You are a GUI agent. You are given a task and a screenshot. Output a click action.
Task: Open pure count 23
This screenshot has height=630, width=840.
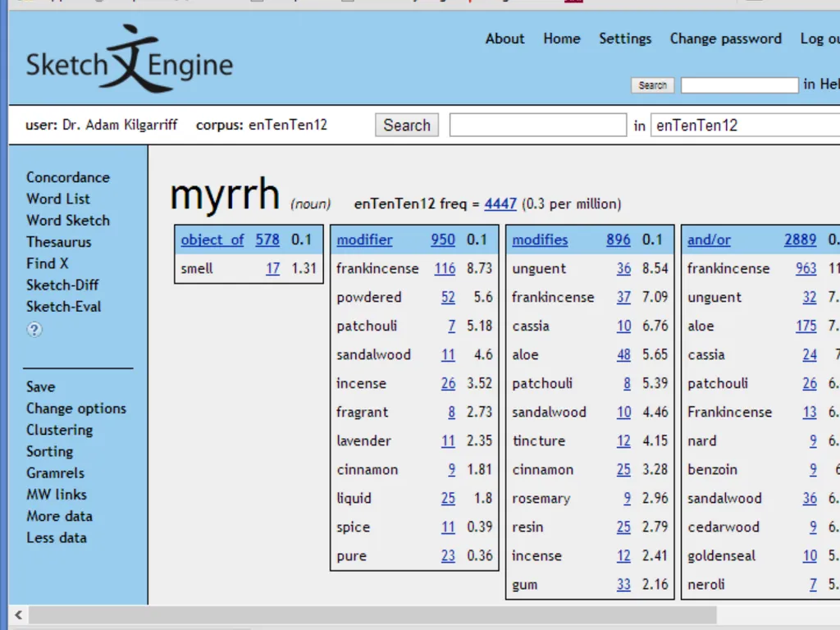tap(448, 556)
